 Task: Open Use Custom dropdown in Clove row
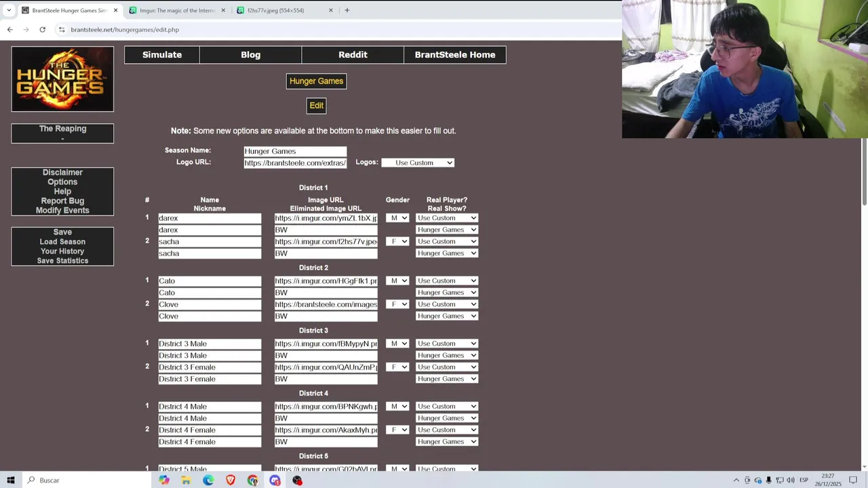(447, 304)
